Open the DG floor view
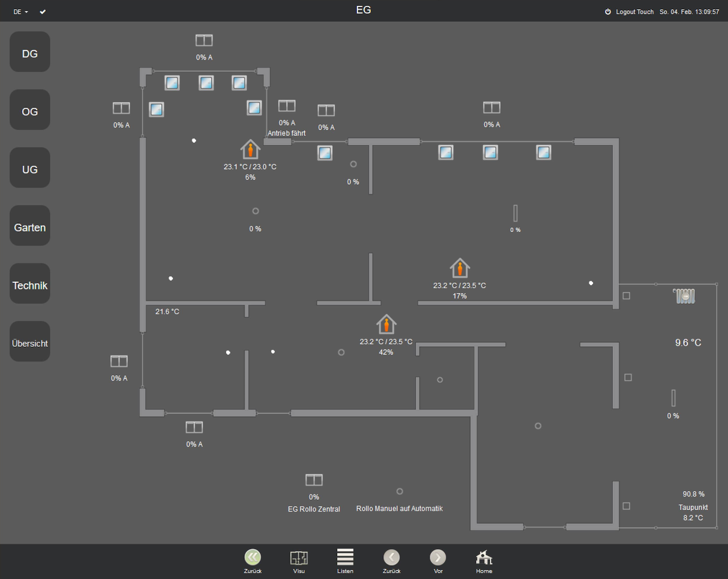 (29, 51)
